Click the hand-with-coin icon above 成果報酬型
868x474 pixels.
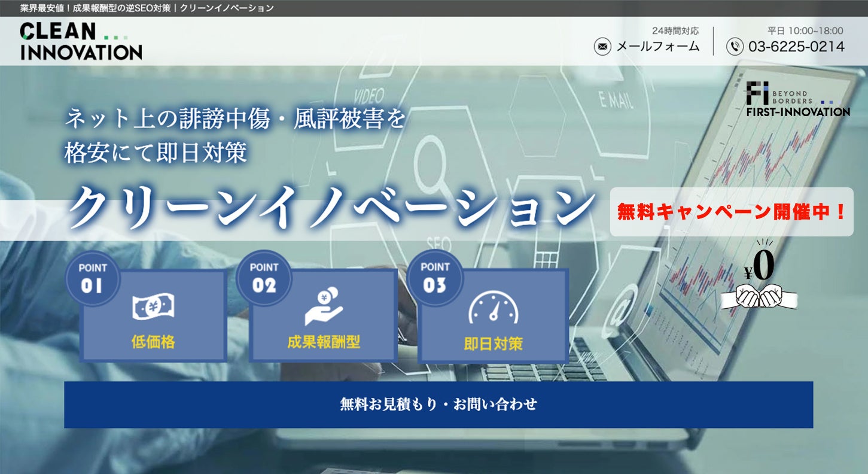pos(324,307)
